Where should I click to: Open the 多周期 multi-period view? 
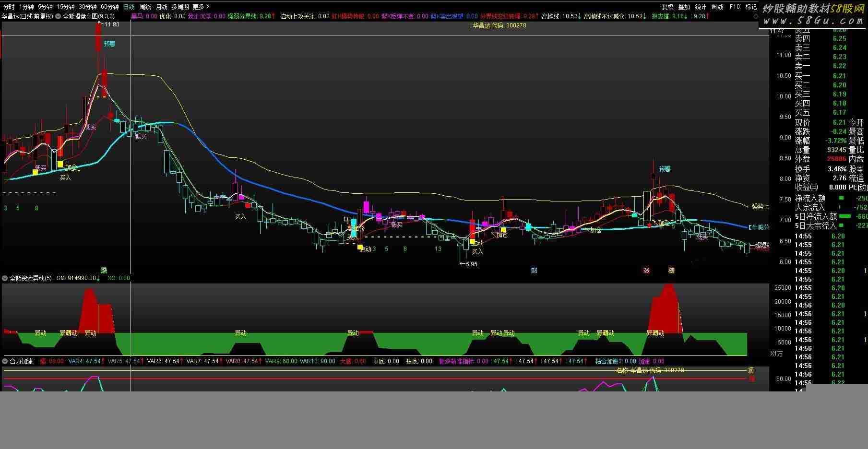[180, 7]
